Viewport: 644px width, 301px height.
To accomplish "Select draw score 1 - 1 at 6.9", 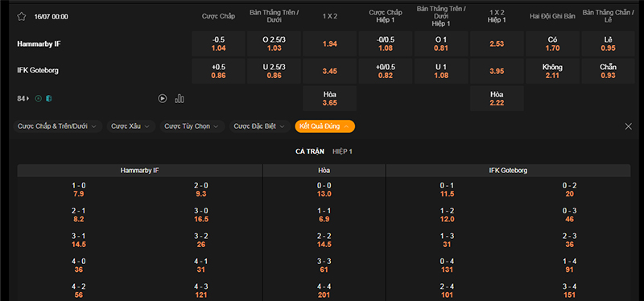I will click(x=324, y=215).
